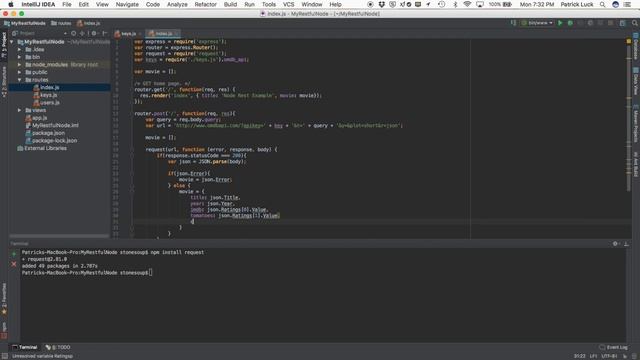This screenshot has height=360, width=640.
Task: Open the bin/www run configuration dropdown
Action: (x=537, y=23)
